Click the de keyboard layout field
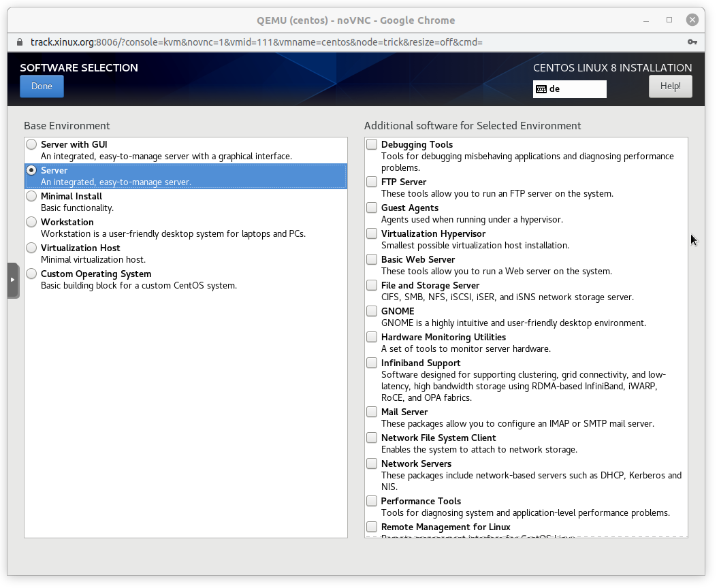The height and width of the screenshot is (588, 719). click(x=575, y=89)
